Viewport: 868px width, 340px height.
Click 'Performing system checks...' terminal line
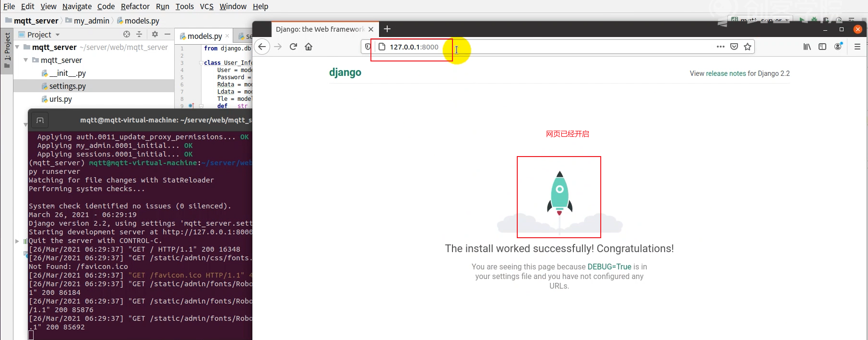[87, 189]
